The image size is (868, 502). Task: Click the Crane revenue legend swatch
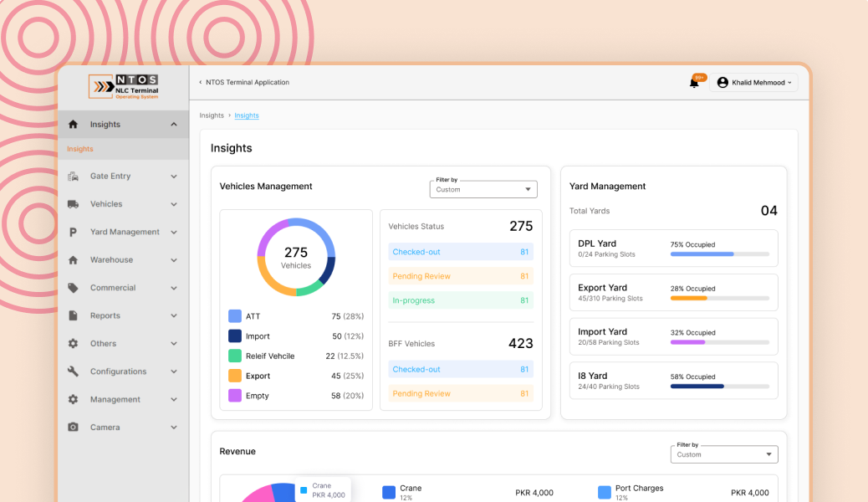(389, 492)
